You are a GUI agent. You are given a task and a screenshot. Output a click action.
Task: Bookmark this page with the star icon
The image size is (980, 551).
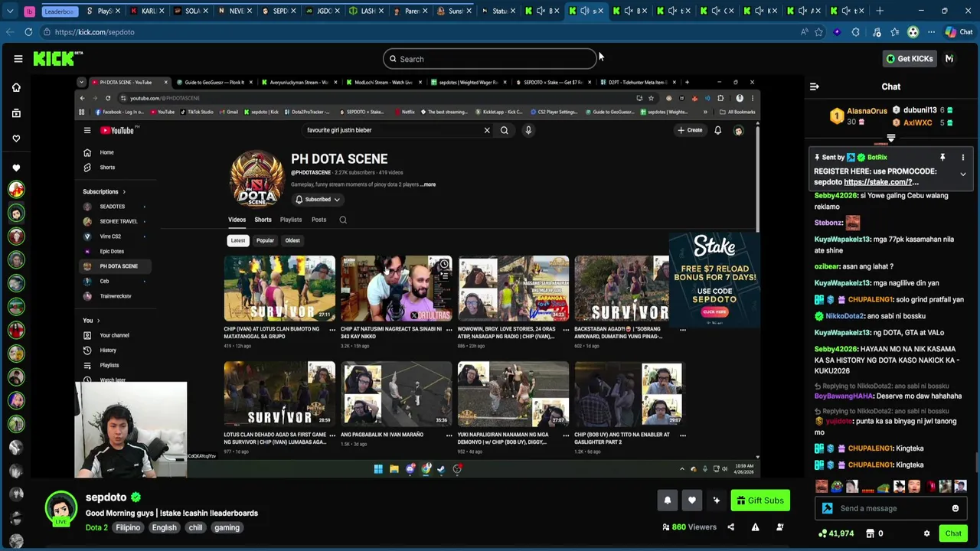tap(818, 32)
